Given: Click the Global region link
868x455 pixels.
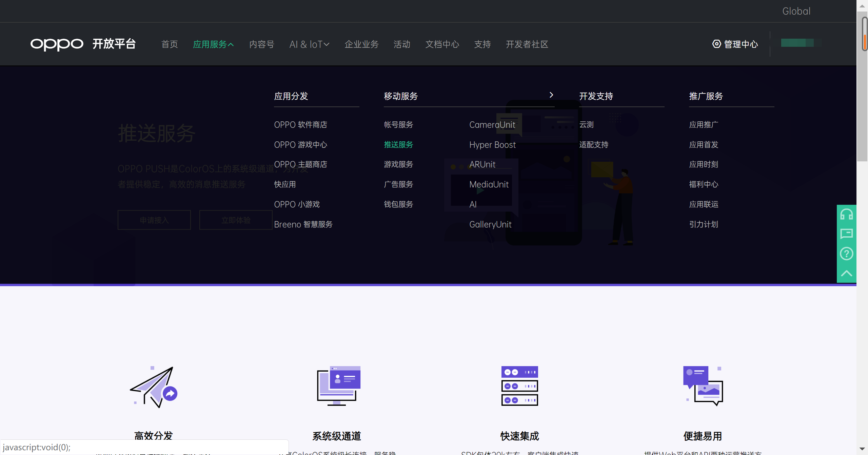Looking at the screenshot, I should 796,11.
